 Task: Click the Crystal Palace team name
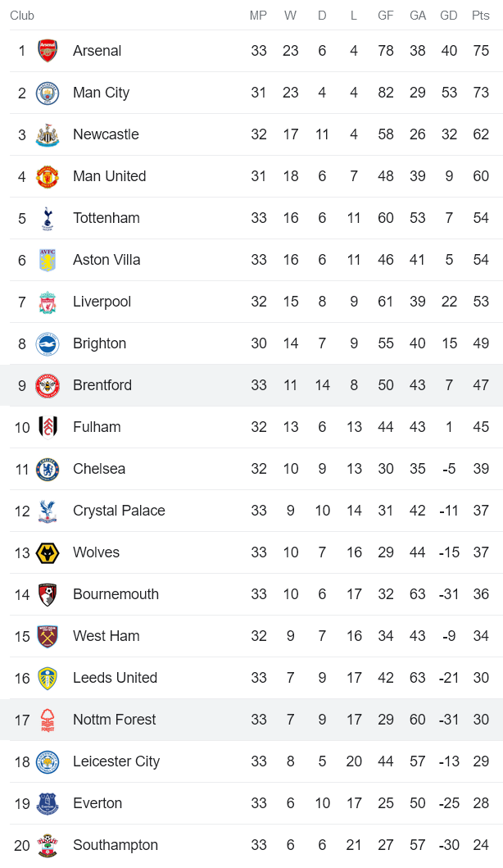coord(119,511)
